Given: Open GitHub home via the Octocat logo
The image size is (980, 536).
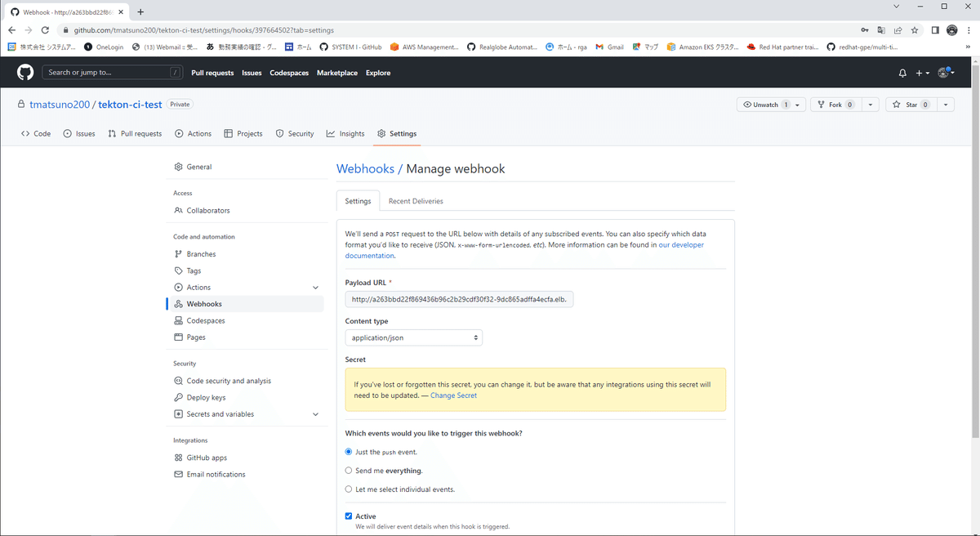Looking at the screenshot, I should tap(24, 72).
